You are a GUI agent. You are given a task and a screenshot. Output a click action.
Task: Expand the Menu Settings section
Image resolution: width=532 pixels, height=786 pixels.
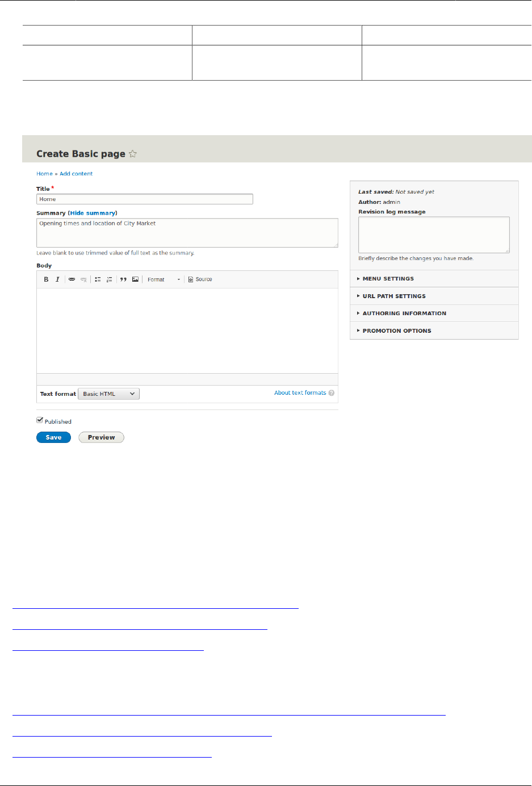388,279
